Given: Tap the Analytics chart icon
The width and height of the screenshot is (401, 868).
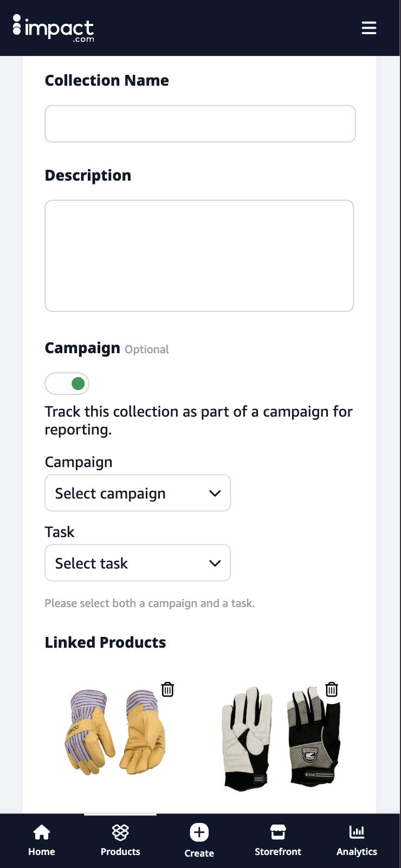Looking at the screenshot, I should (357, 832).
